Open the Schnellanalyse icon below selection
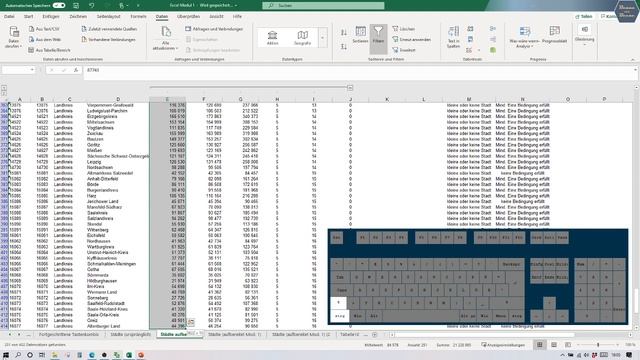 click(191, 322)
